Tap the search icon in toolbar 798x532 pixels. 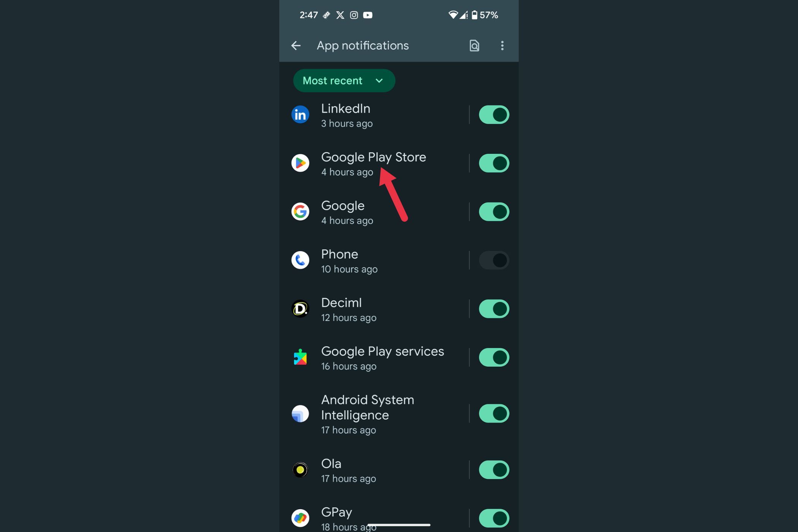[x=474, y=45]
